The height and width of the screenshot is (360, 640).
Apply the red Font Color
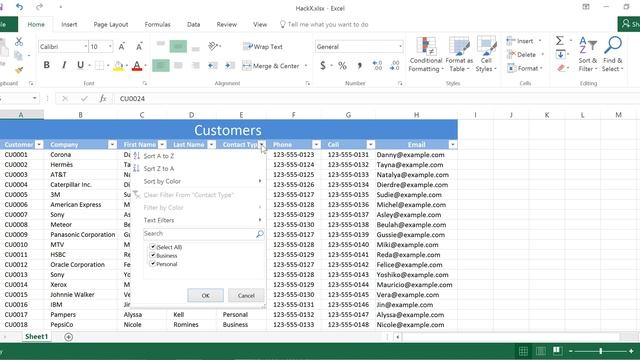137,65
